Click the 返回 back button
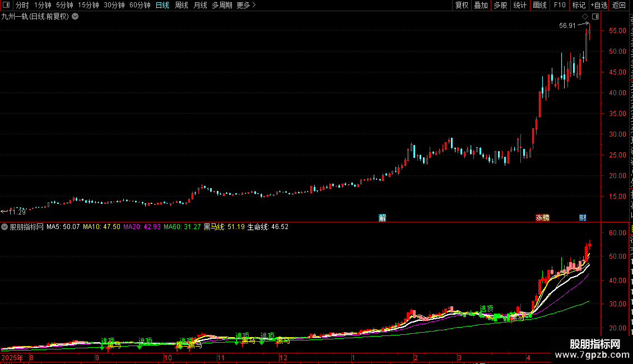The image size is (633, 364). click(618, 5)
